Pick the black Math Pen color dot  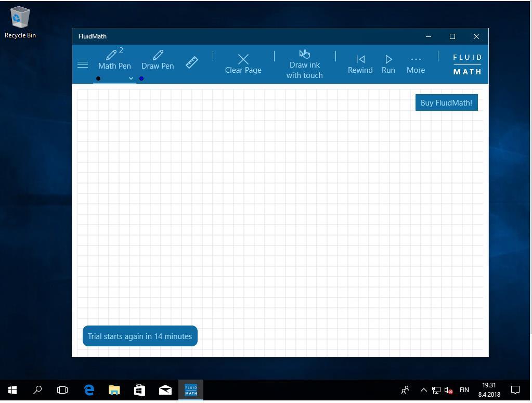pyautogui.click(x=98, y=79)
